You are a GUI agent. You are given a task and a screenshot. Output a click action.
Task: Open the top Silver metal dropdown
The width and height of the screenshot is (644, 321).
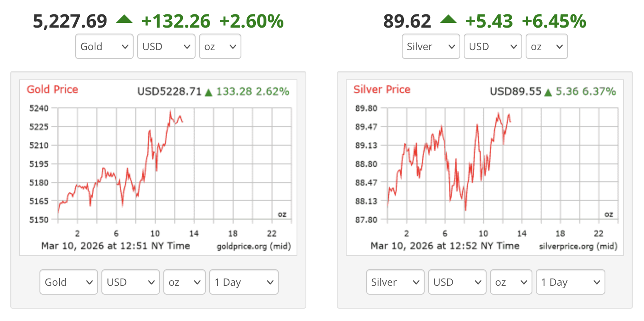click(431, 46)
